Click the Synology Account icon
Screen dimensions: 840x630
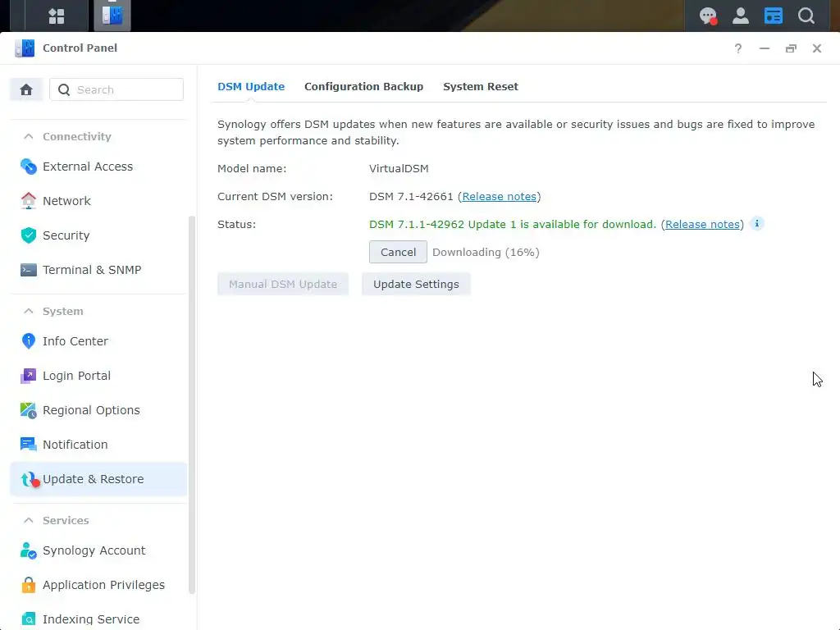[x=29, y=550]
